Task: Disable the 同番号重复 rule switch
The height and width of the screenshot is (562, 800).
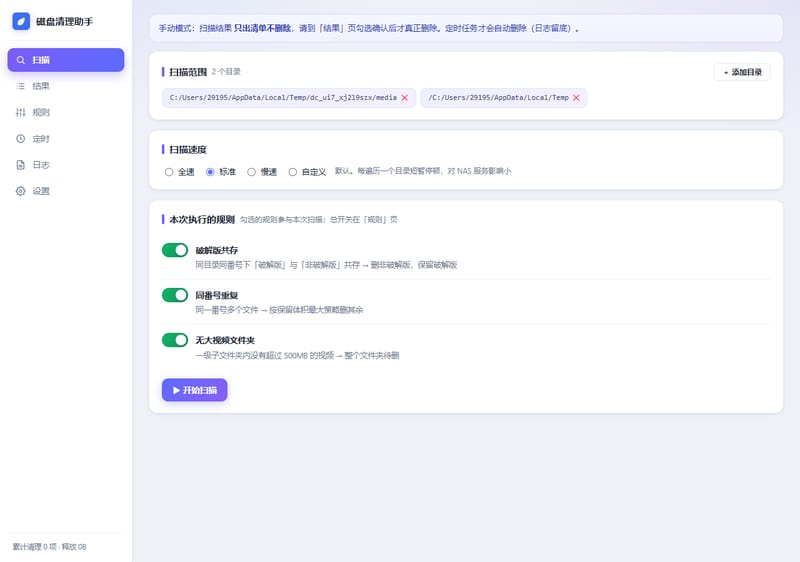Action: (175, 295)
